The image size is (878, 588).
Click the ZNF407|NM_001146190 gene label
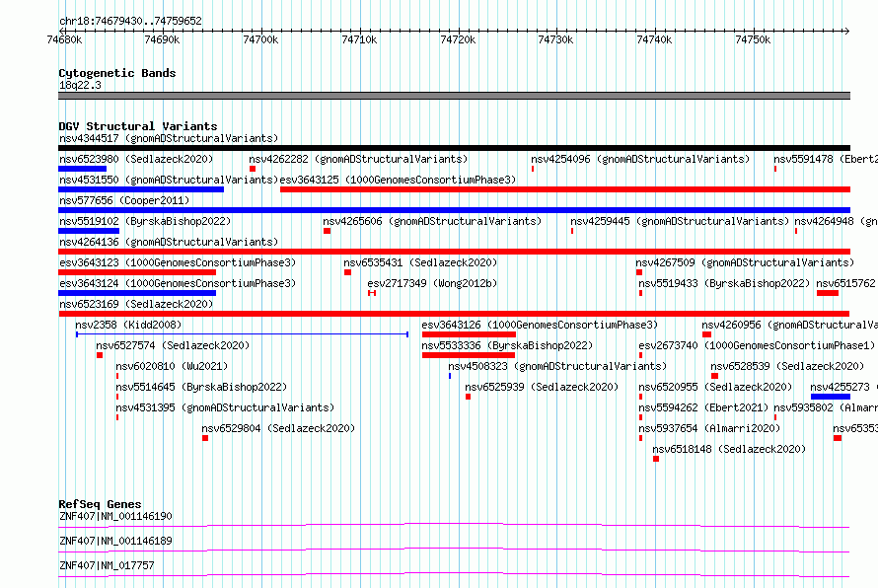pyautogui.click(x=115, y=516)
